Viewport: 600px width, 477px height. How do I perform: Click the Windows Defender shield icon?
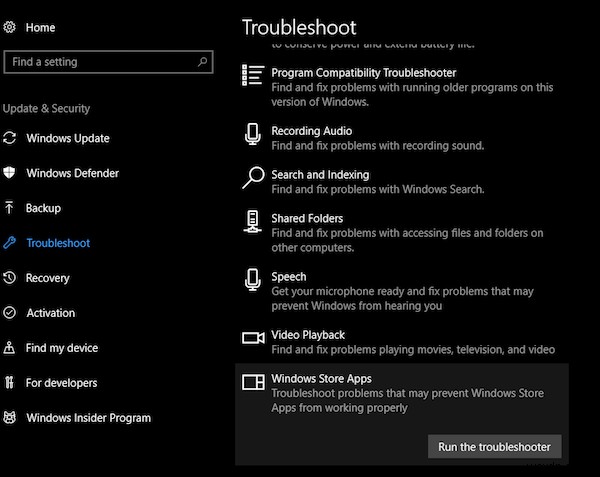(x=10, y=173)
